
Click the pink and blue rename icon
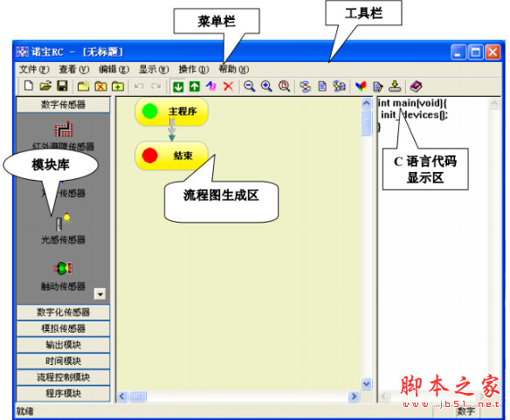point(211,86)
